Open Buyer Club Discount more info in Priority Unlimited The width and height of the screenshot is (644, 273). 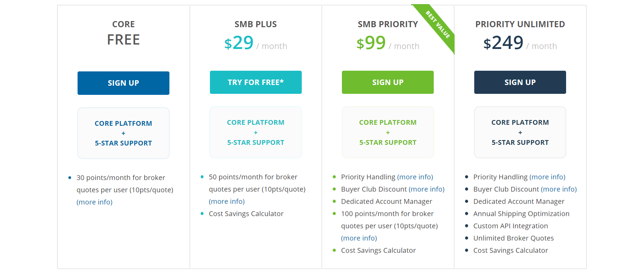pyautogui.click(x=559, y=189)
